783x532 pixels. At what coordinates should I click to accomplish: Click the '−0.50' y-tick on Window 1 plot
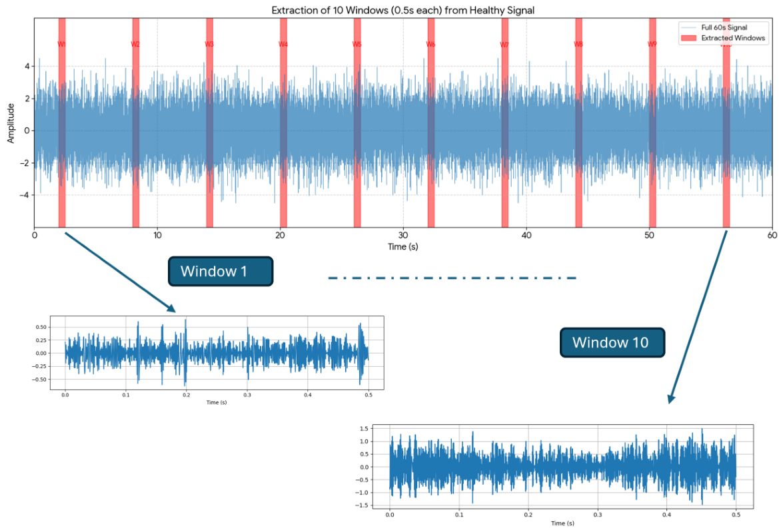point(39,380)
